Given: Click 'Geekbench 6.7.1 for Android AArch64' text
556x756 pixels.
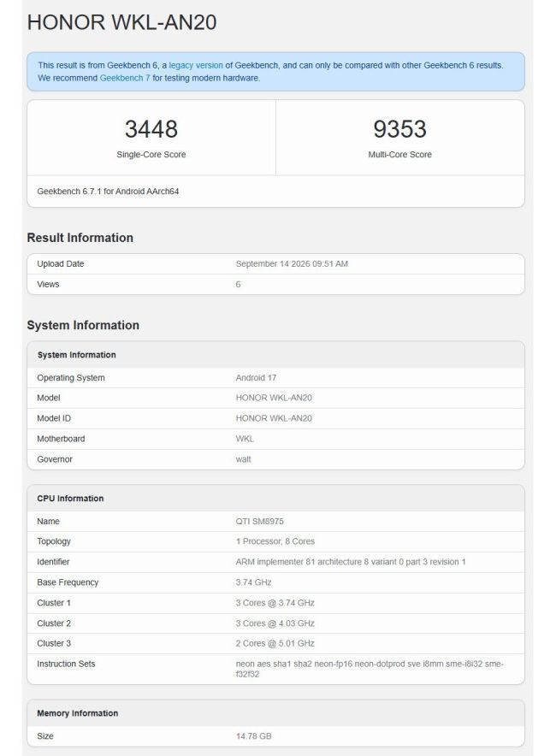Looking at the screenshot, I should pyautogui.click(x=108, y=192).
